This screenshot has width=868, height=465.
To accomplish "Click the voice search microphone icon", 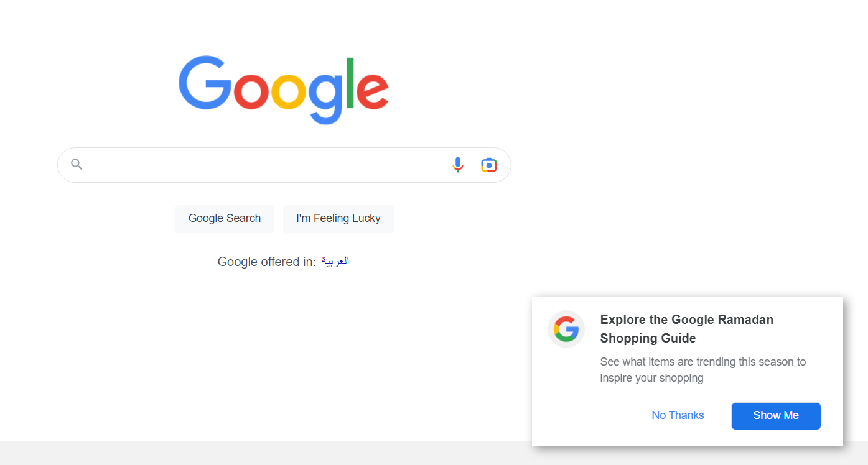I will pos(458,165).
